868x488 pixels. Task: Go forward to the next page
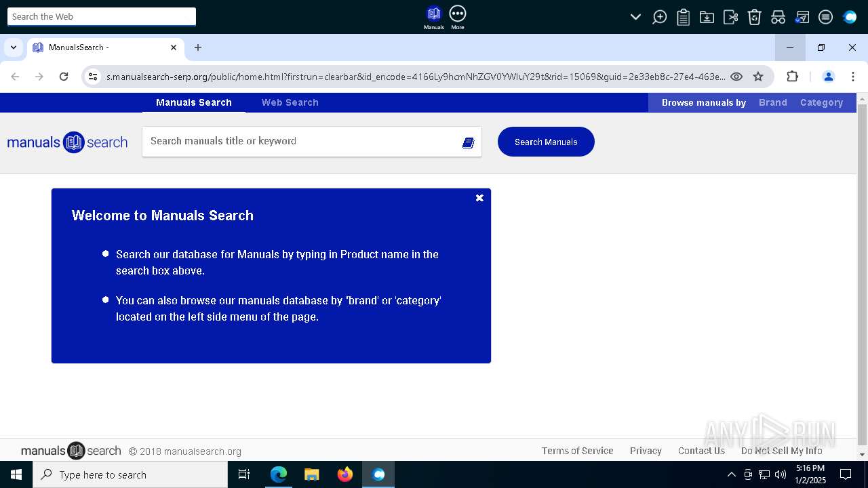pos(39,77)
